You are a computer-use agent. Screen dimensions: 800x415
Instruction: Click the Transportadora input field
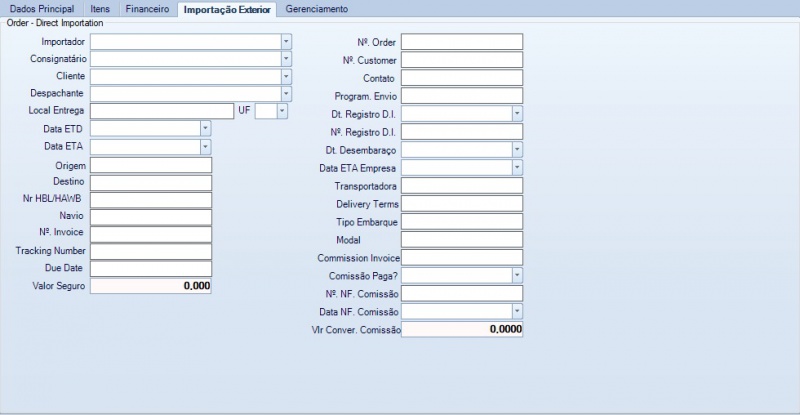tap(461, 186)
